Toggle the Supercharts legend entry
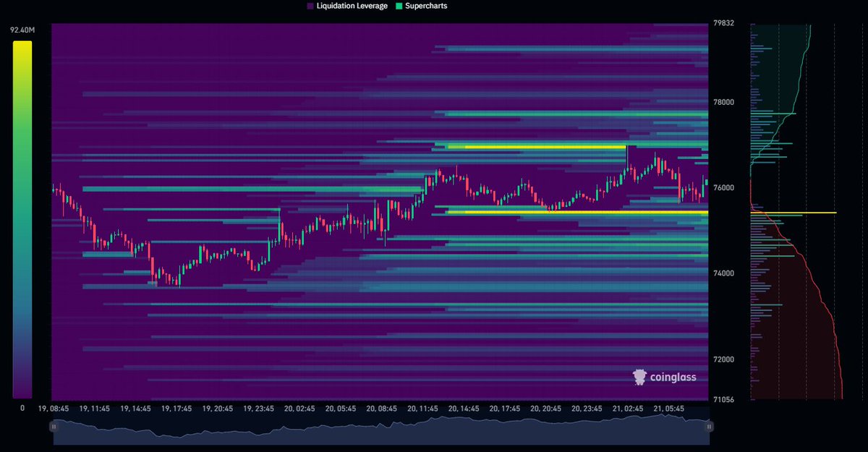The width and height of the screenshot is (868, 452). coord(421,6)
